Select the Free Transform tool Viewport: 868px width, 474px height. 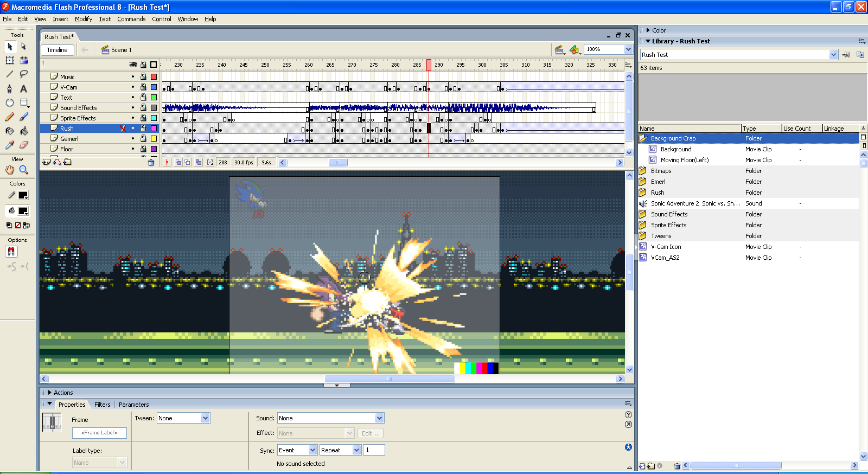10,60
